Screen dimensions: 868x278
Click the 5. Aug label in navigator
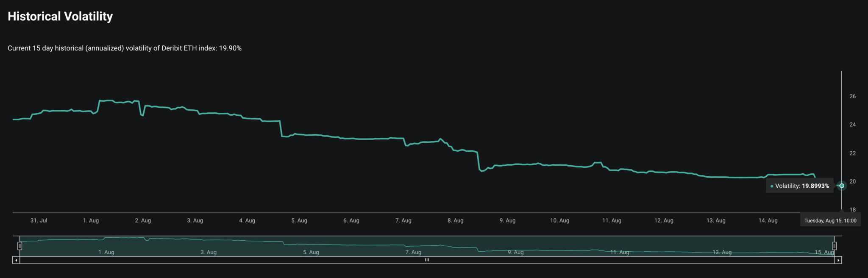(311, 252)
